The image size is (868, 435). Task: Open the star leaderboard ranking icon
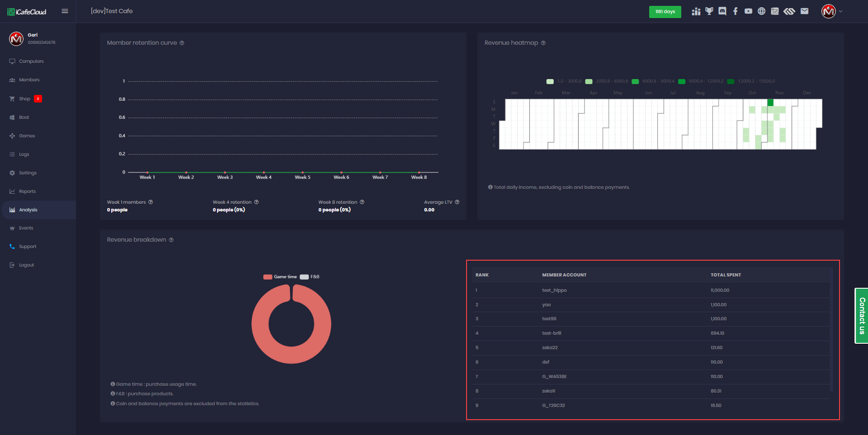[x=696, y=11]
